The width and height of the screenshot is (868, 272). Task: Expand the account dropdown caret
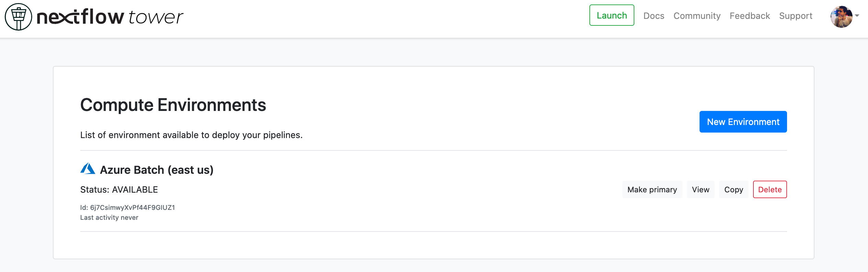coord(857,16)
